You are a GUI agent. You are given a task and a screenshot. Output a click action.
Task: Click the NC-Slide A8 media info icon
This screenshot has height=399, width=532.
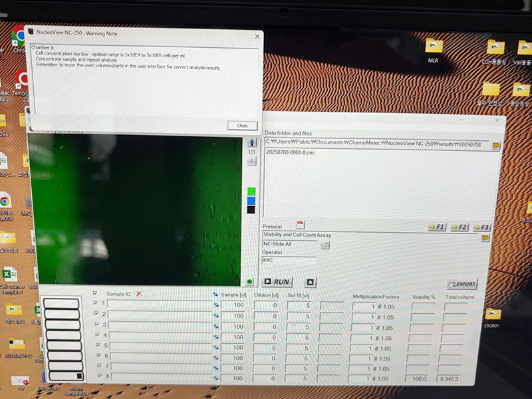(x=325, y=245)
